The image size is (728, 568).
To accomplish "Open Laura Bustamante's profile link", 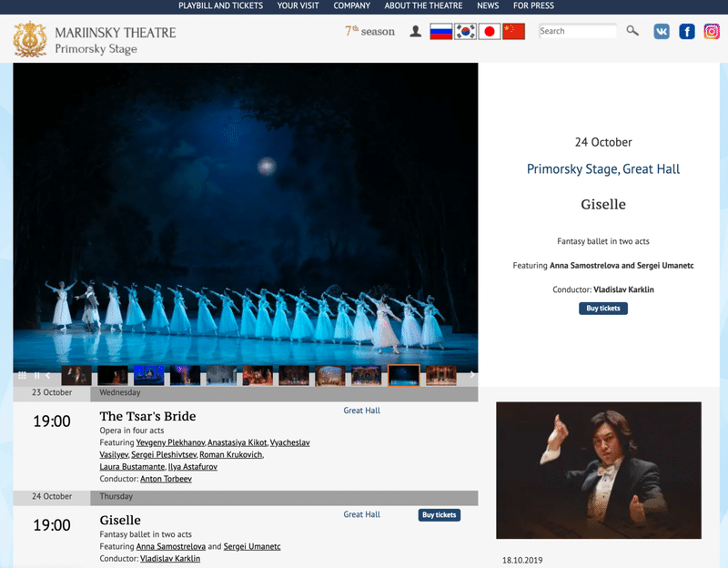I will [132, 467].
